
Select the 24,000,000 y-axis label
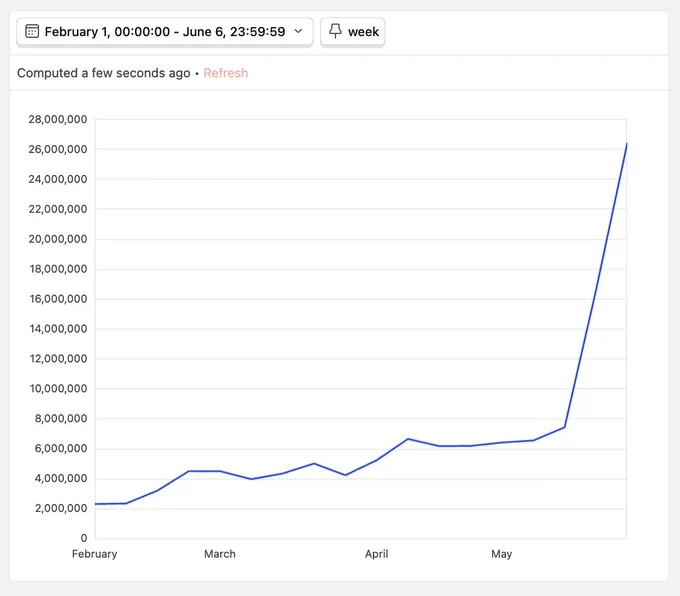pos(58,179)
